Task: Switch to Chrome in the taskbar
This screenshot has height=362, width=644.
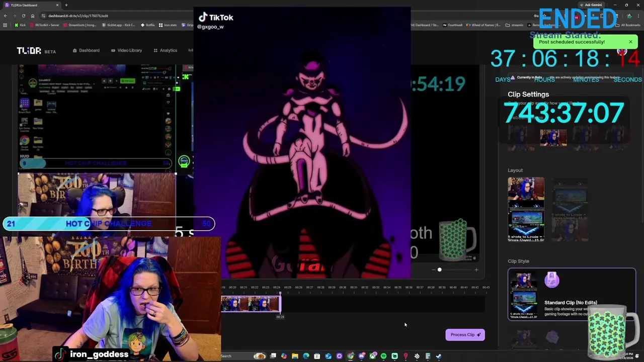Action: (x=350, y=356)
